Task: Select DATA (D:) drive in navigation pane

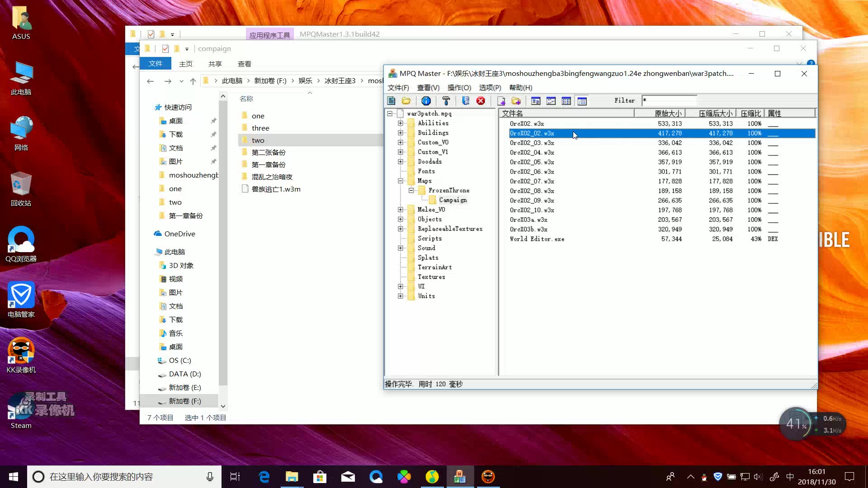Action: click(x=184, y=374)
